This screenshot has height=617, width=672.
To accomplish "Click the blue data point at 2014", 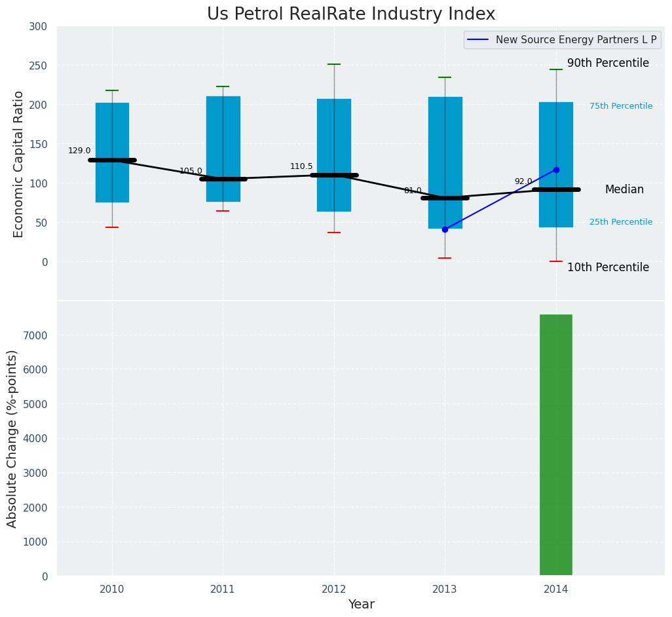I will click(556, 170).
